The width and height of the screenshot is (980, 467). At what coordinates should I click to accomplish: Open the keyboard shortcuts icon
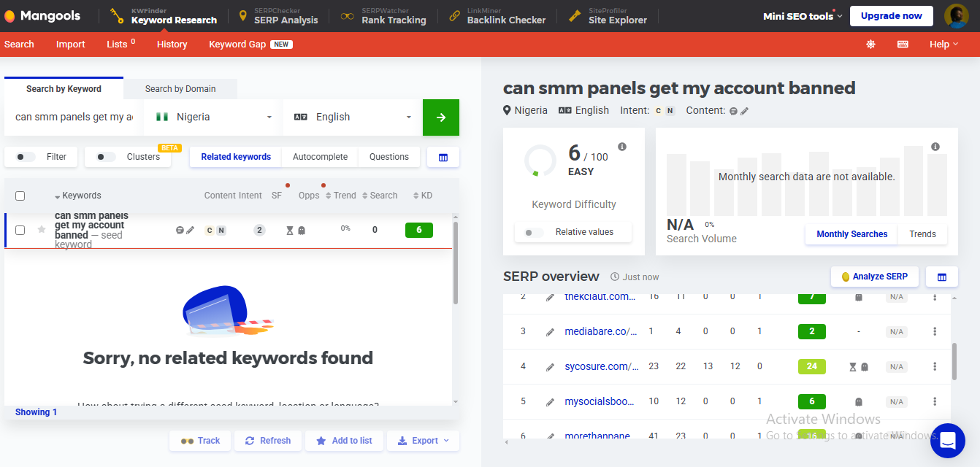point(903,45)
